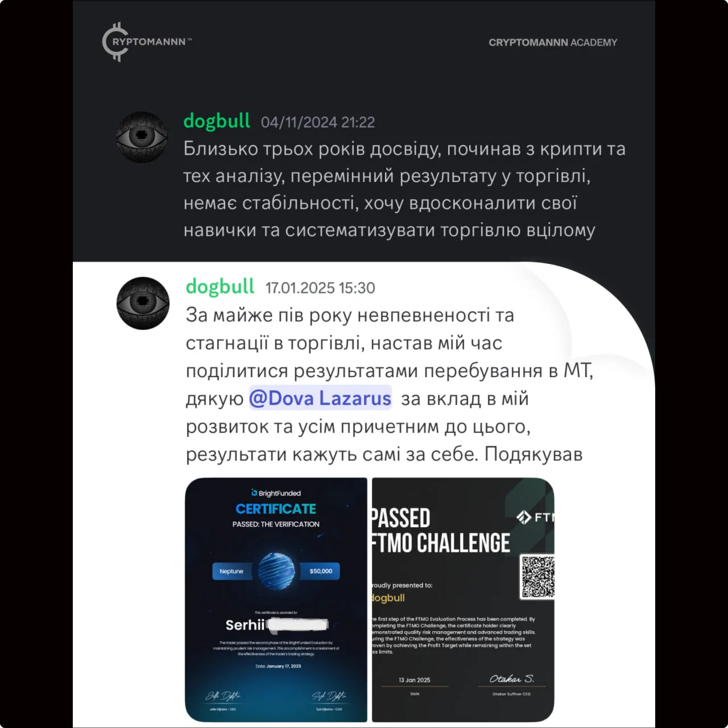Click the 04/11/2024 21:22 timestamp
Image resolution: width=728 pixels, height=728 pixels.
[318, 122]
